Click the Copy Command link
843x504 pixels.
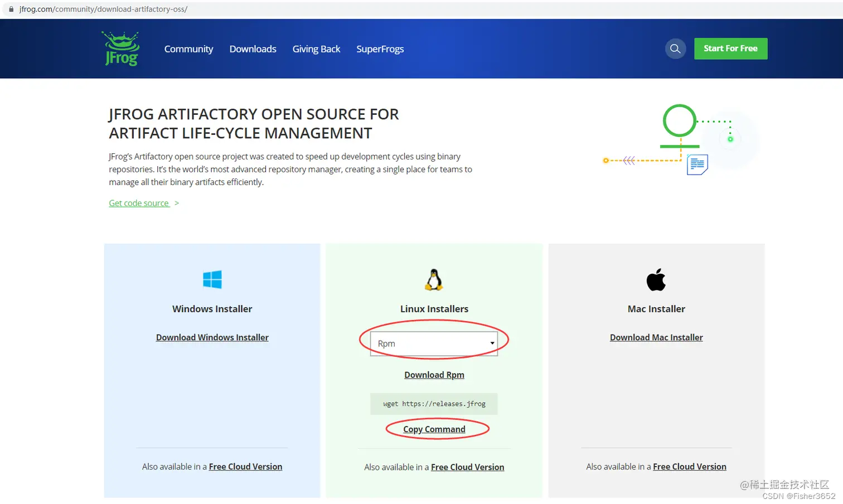point(434,429)
